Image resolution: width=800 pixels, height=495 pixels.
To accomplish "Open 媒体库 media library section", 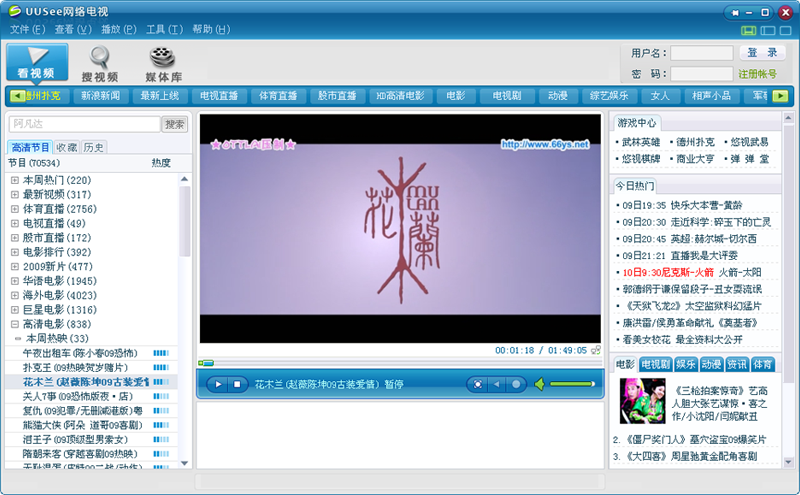I will [x=163, y=62].
